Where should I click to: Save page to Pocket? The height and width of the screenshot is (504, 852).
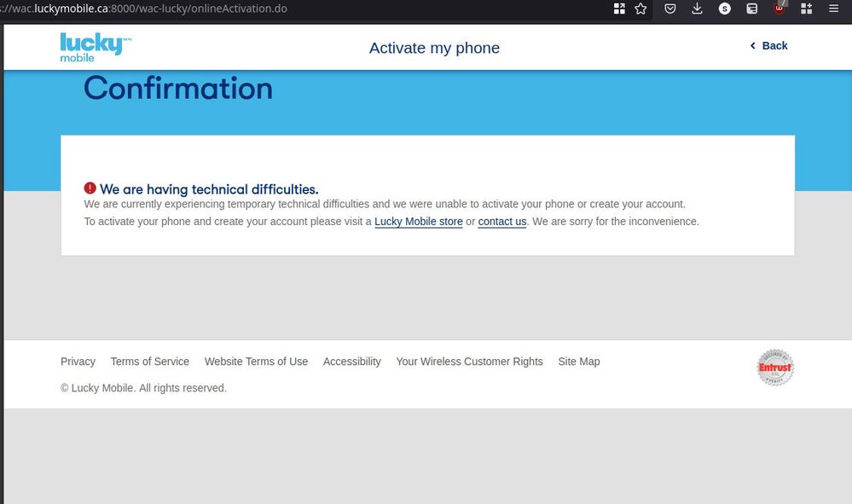tap(670, 9)
